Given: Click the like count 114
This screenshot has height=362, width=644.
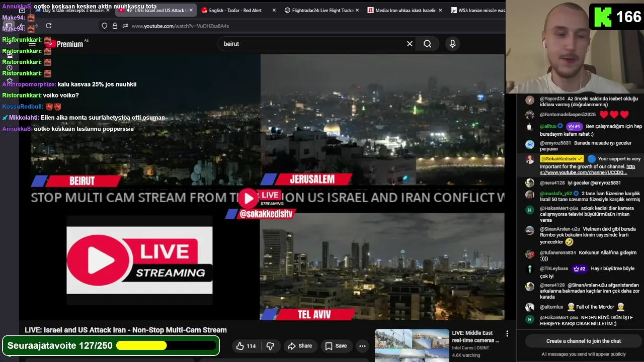Looking at the screenshot, I should (251, 346).
